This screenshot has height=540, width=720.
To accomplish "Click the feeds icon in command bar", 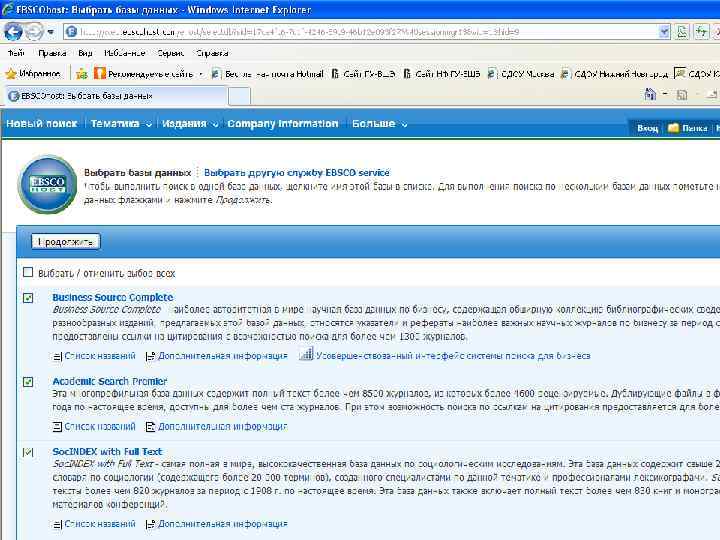I will [x=682, y=95].
